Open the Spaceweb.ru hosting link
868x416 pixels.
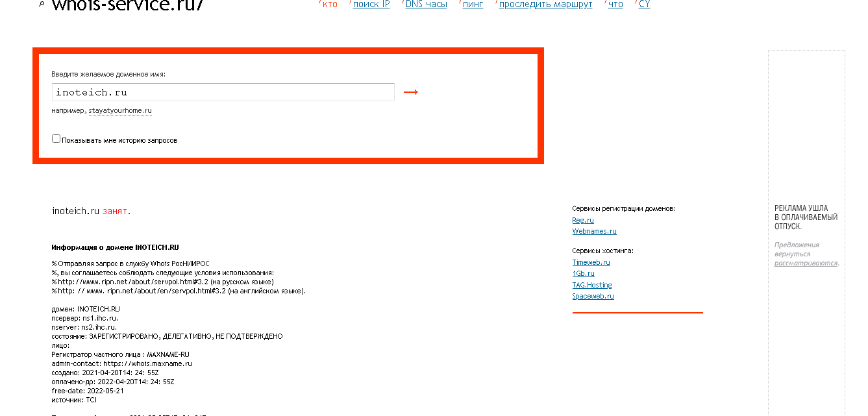[593, 295]
